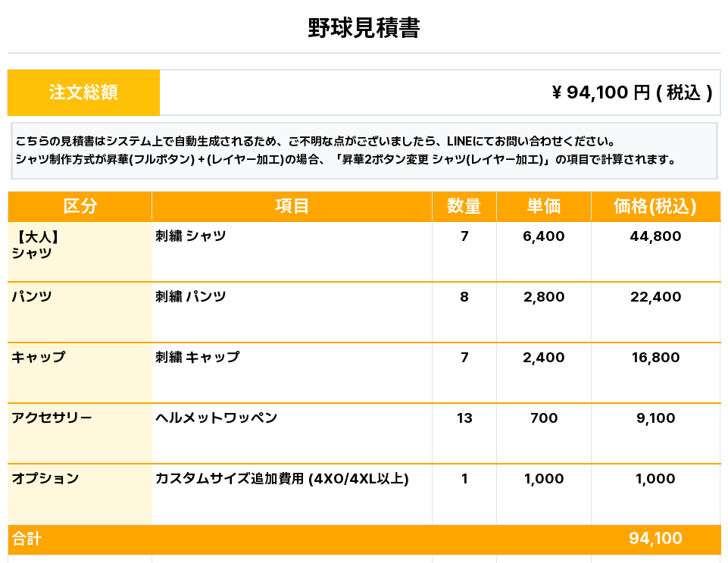Click the 価格(税込) column header

(655, 206)
